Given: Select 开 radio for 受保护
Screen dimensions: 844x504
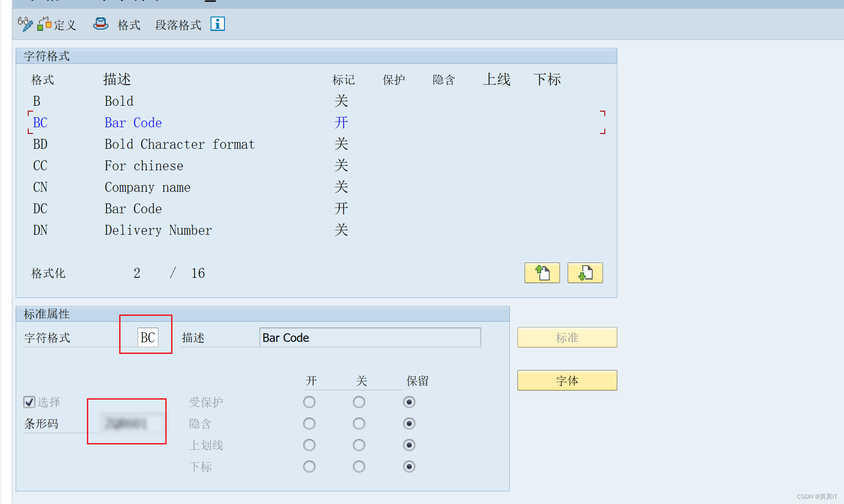Looking at the screenshot, I should 309,402.
